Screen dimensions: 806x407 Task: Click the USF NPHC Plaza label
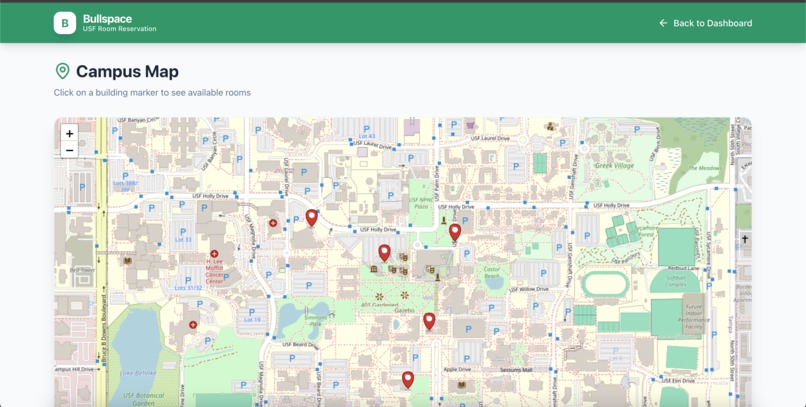pos(421,202)
